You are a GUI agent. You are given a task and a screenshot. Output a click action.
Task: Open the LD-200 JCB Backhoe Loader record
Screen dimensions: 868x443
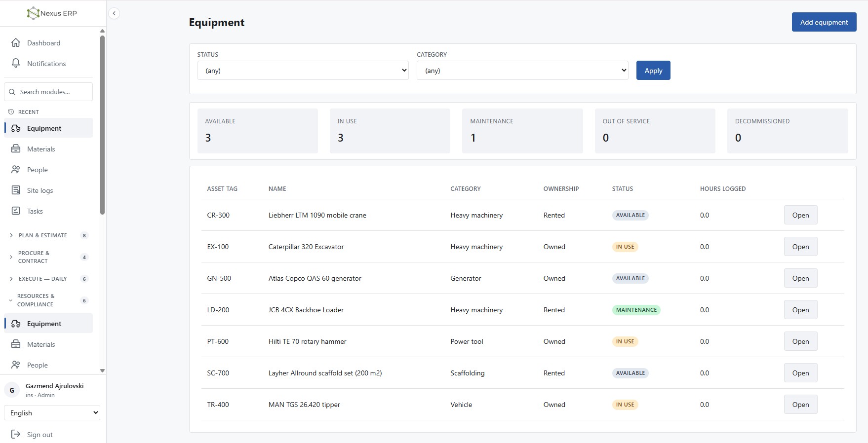pyautogui.click(x=800, y=310)
